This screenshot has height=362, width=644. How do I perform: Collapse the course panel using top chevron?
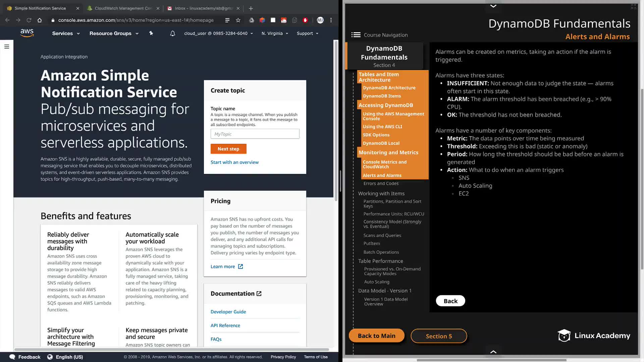click(x=493, y=6)
